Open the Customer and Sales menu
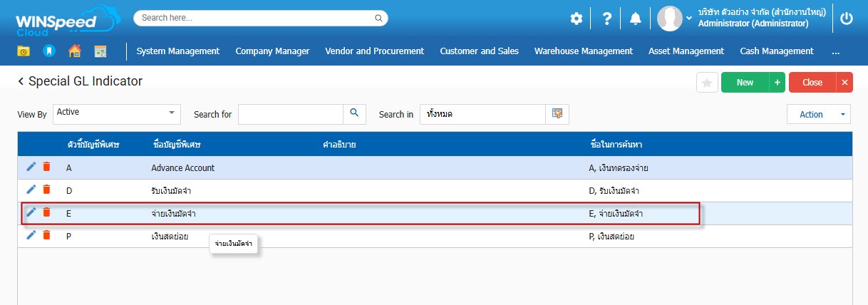Screen dimensions: 868x305 [x=479, y=51]
